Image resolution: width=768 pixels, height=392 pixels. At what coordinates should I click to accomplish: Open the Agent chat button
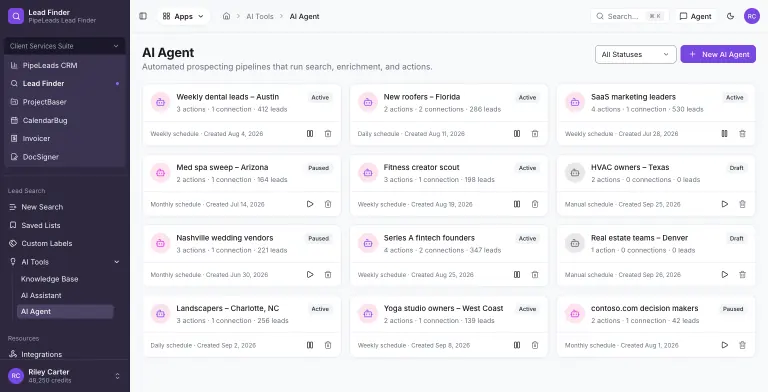pyautogui.click(x=696, y=16)
